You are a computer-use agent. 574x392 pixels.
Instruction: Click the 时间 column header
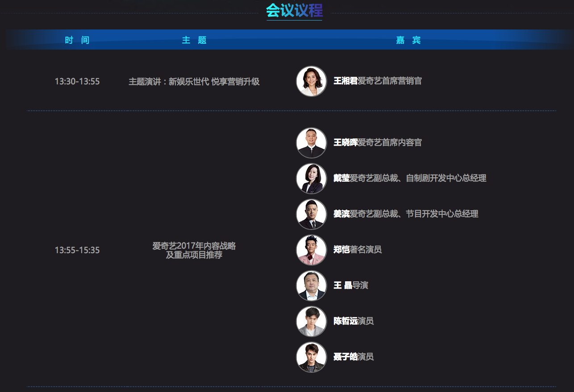[x=77, y=40]
